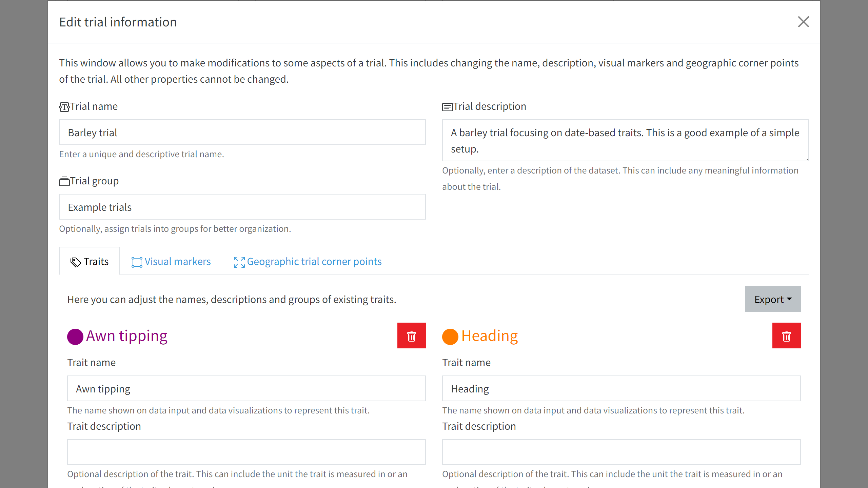Click the Traits tag icon in the tab
Image resolution: width=868 pixels, height=488 pixels.
75,262
